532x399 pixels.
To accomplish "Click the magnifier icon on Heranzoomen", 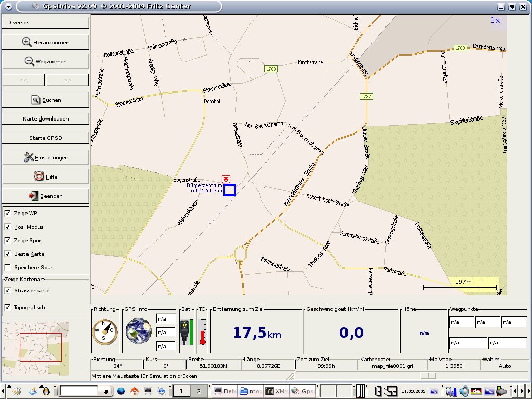I will coord(27,42).
